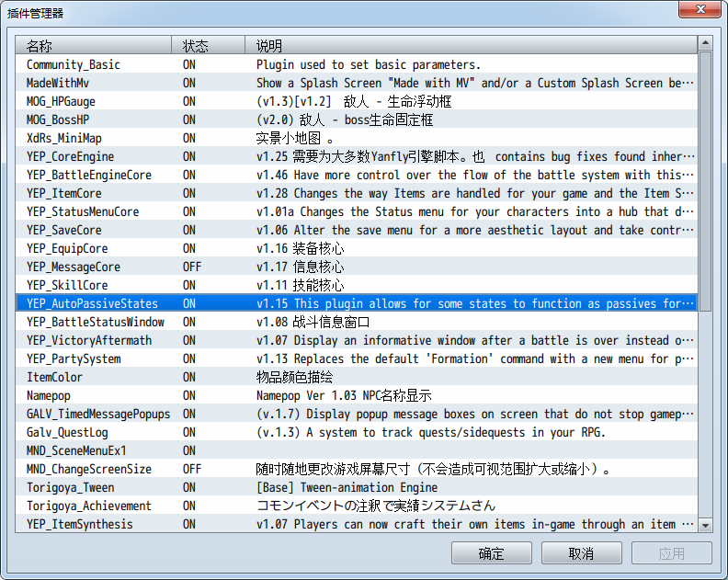The height and width of the screenshot is (580, 728).
Task: Select the highlighted YEP_AutoPassiveStates row
Action: tap(356, 303)
